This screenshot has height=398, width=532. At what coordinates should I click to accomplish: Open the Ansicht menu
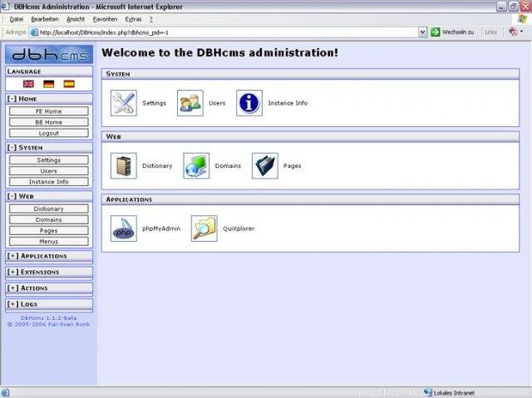pos(76,19)
